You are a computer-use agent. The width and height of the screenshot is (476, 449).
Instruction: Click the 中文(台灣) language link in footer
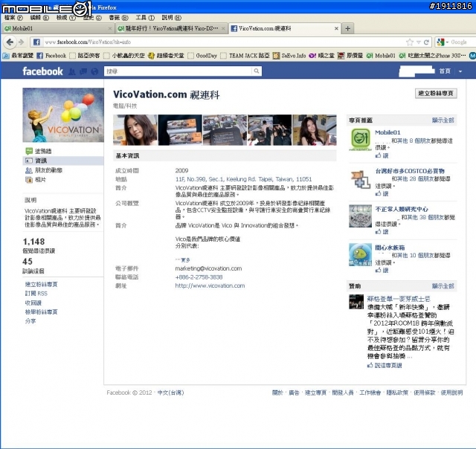(170, 393)
